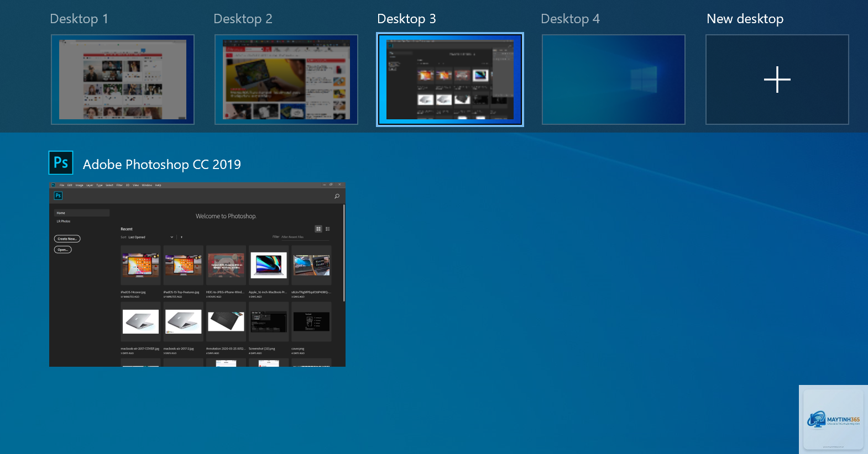Open the Screenshot (33).png thumbnail

269,322
